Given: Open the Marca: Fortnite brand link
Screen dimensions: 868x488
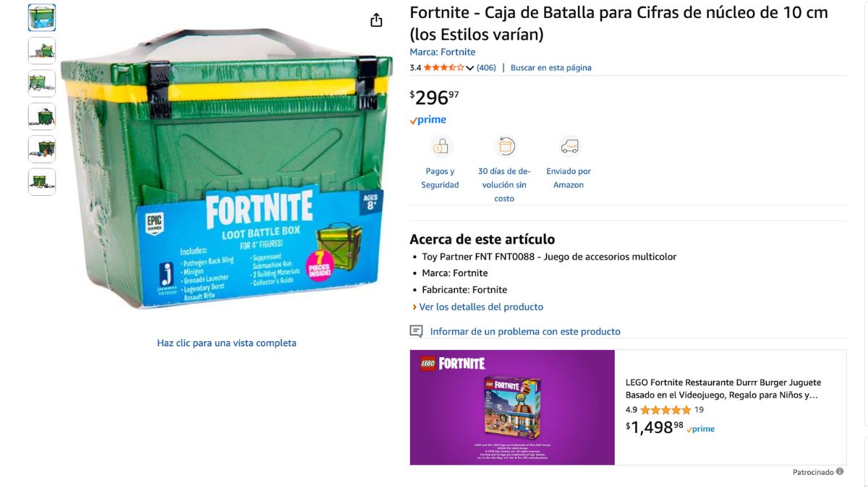Looking at the screenshot, I should (443, 52).
